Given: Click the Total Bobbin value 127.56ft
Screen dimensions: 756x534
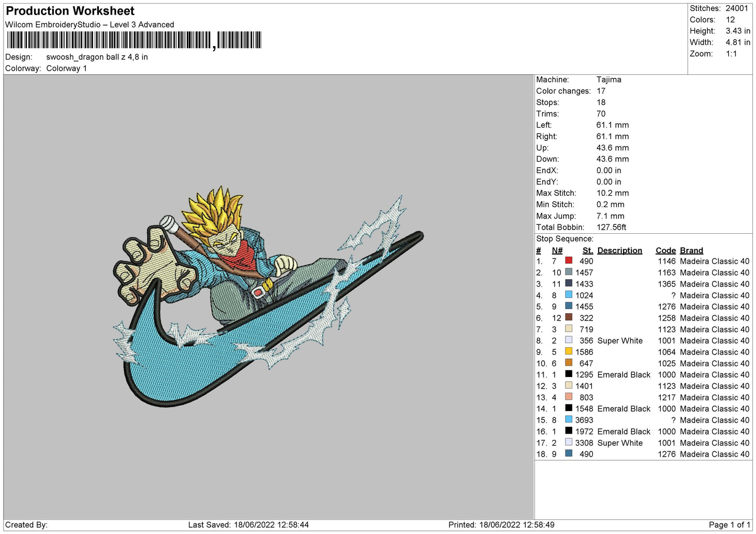Looking at the screenshot, I should [611, 227].
